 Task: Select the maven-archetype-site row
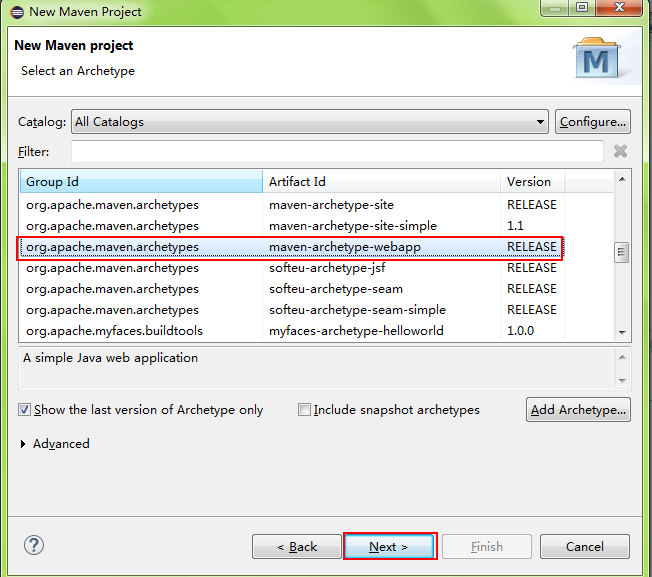tap(291, 205)
